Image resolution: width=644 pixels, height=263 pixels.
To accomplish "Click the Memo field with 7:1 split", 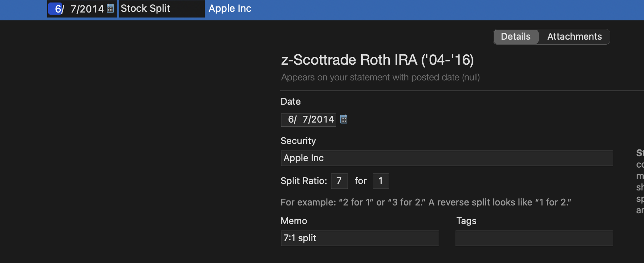I will 359,238.
